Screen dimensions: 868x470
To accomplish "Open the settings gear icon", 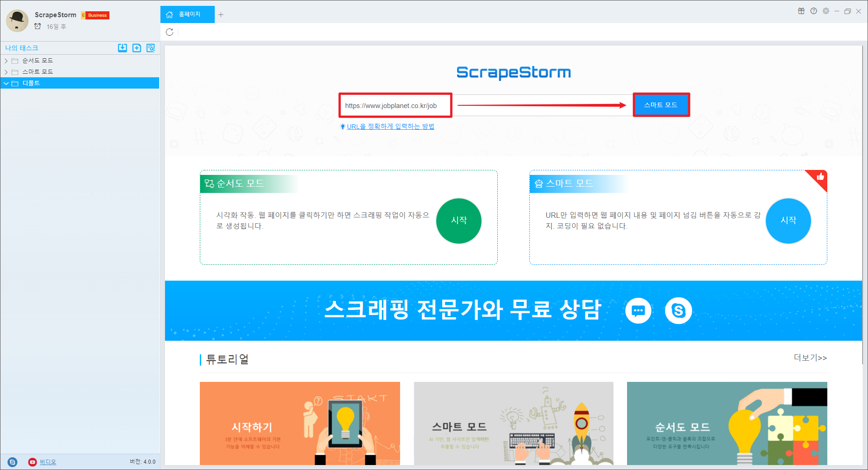I will coord(826,11).
